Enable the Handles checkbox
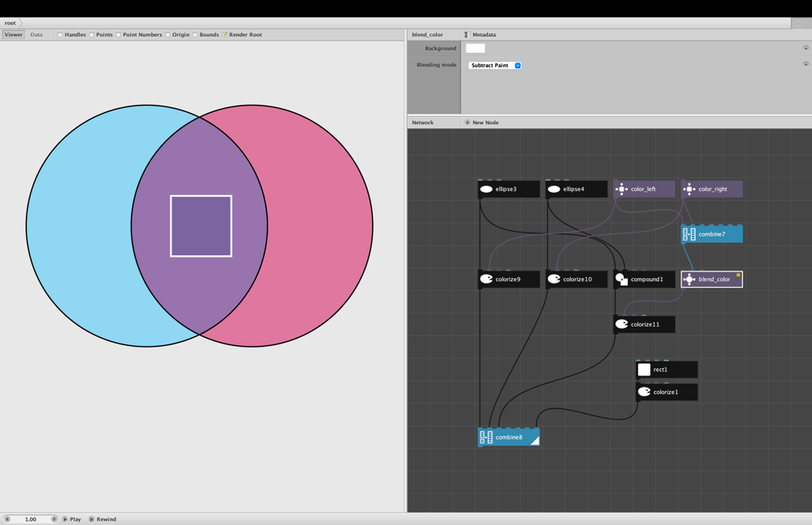 click(x=60, y=35)
